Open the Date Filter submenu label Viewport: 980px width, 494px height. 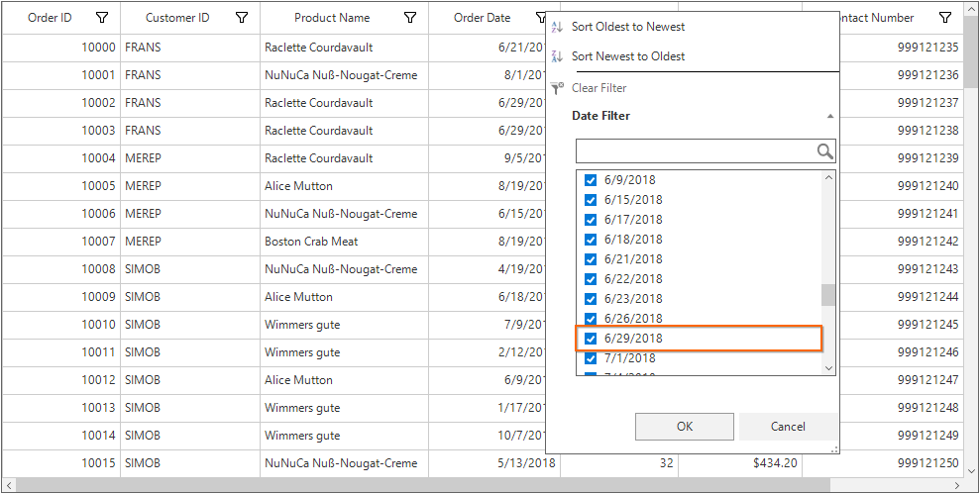pos(600,116)
